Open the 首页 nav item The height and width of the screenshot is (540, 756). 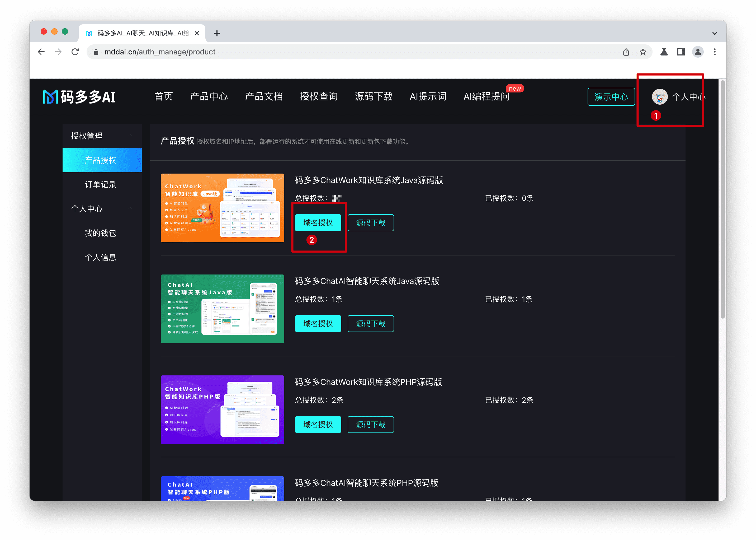point(163,96)
